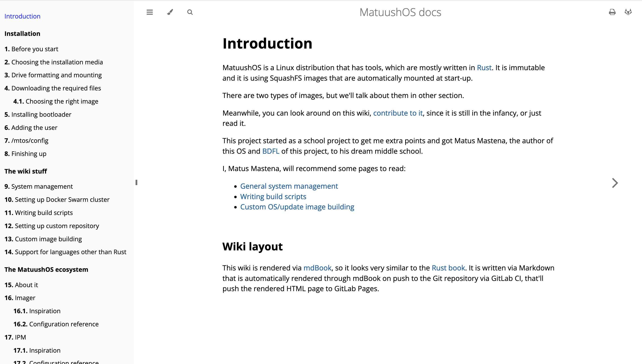Open the Introduction sidebar entry
Viewport: 642px width, 364px height.
point(22,16)
